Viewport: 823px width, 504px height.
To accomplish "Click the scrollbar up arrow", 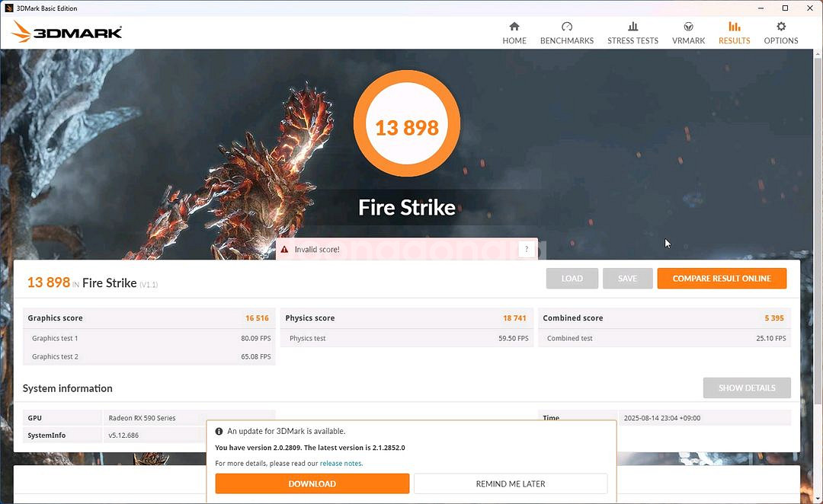I will click(818, 53).
